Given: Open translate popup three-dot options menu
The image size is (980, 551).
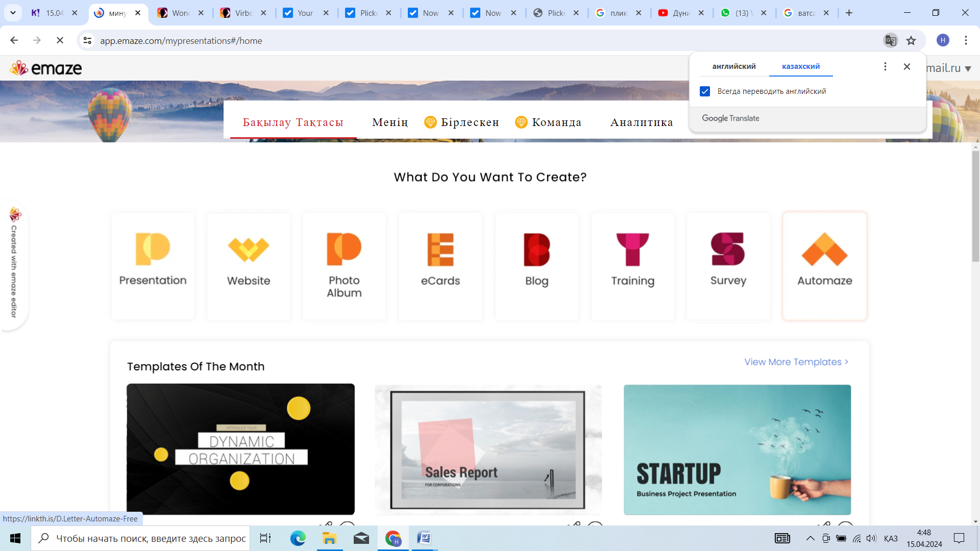Looking at the screenshot, I should pos(885,66).
